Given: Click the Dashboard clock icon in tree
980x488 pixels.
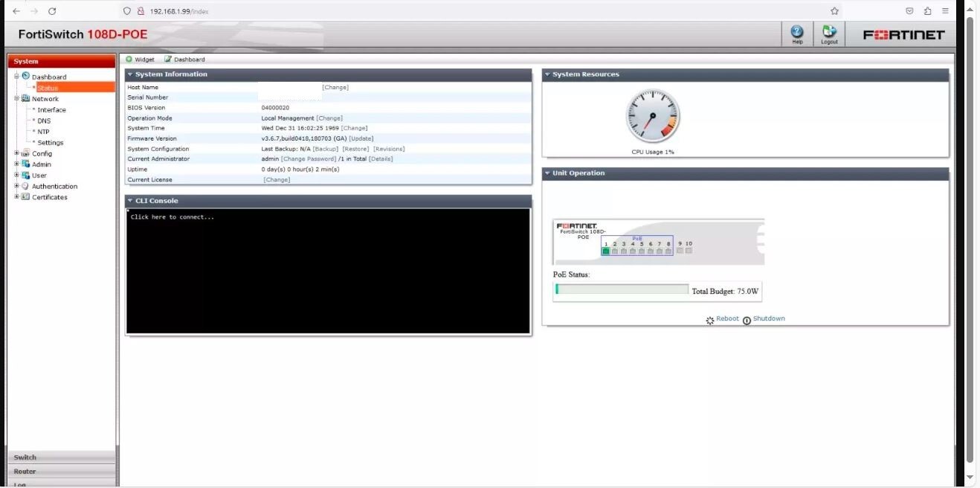Looking at the screenshot, I should pos(26,76).
